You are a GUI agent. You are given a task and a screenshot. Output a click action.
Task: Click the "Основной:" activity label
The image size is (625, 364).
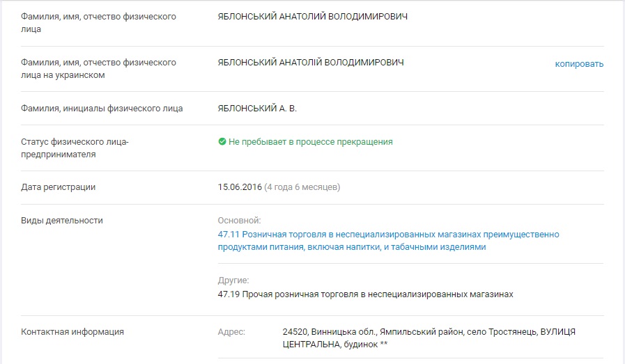tap(239, 221)
